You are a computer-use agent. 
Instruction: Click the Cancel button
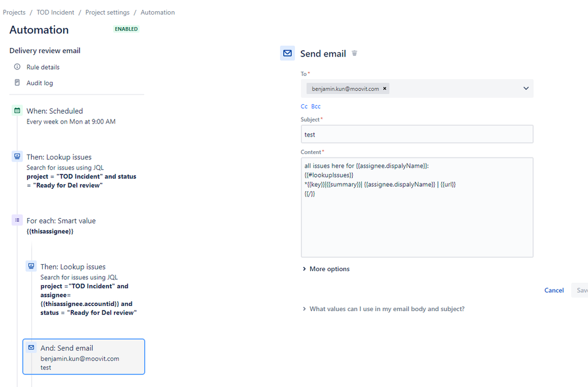[554, 290]
